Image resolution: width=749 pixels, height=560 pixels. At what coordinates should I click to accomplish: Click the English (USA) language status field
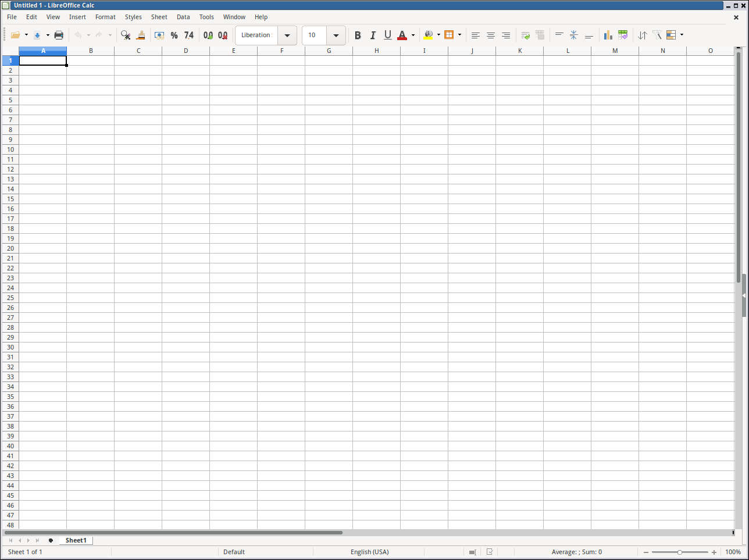point(370,552)
